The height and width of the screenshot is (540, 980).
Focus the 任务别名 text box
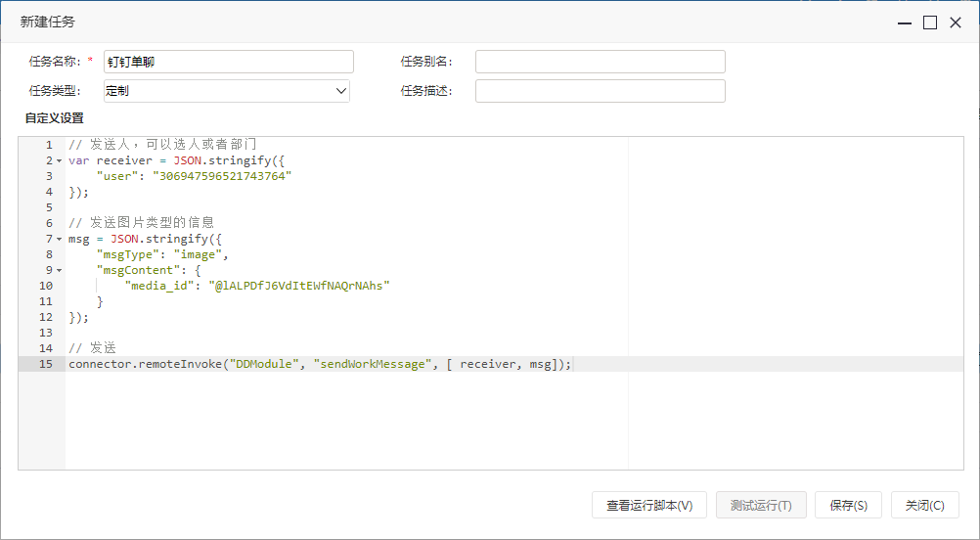click(600, 62)
